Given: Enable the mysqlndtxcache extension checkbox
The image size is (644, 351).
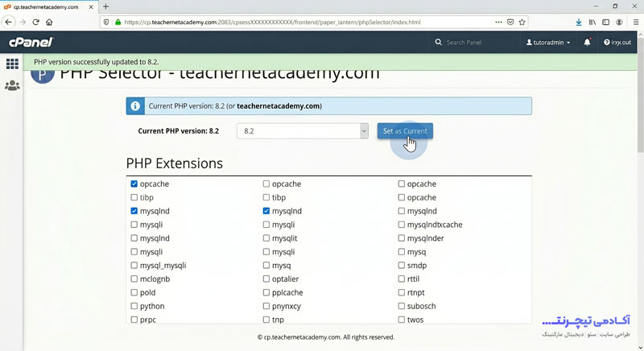Looking at the screenshot, I should [x=402, y=225].
